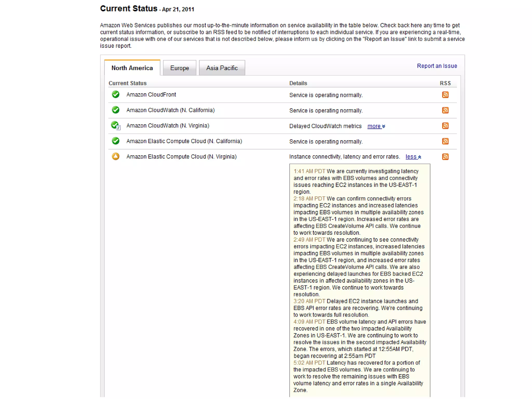Screen dimensions: 532x399
Task: Click Amazon CloudWatch (N. Virginia) service name
Action: coord(168,126)
